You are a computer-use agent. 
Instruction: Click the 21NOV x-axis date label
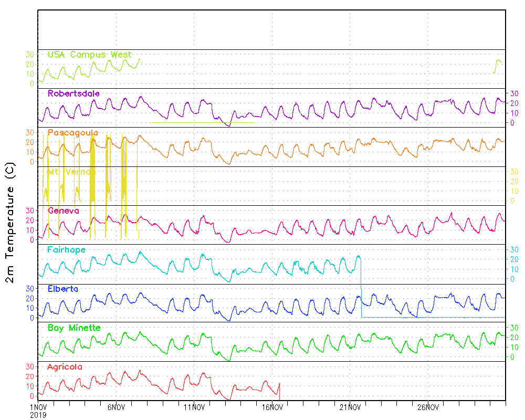[350, 407]
